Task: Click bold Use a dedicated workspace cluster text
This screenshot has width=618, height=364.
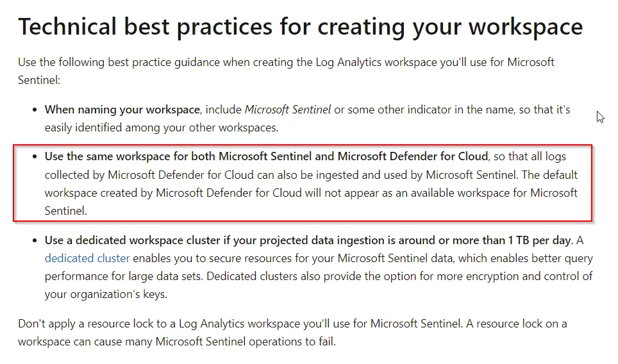Action: click(x=308, y=240)
